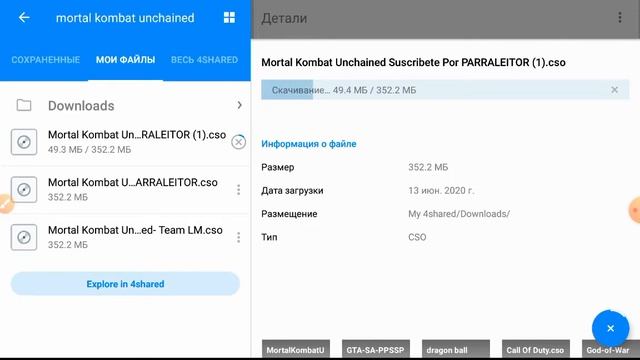640x360 pixels.
Task: Click Explore in 4shared button
Action: pyautogui.click(x=125, y=284)
